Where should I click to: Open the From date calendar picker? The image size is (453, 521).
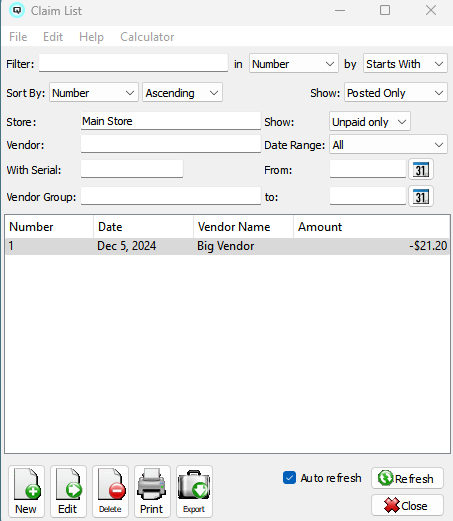point(421,169)
